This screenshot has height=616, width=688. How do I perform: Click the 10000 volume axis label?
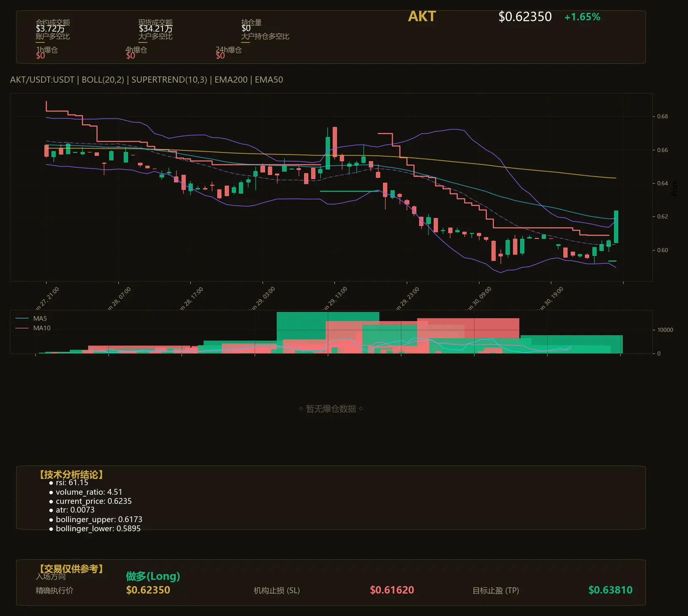point(665,330)
